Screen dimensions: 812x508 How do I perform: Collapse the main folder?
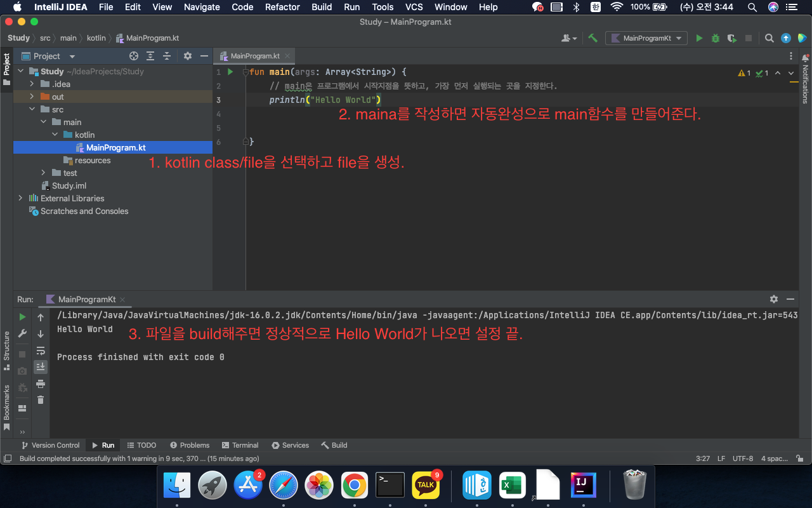point(44,122)
